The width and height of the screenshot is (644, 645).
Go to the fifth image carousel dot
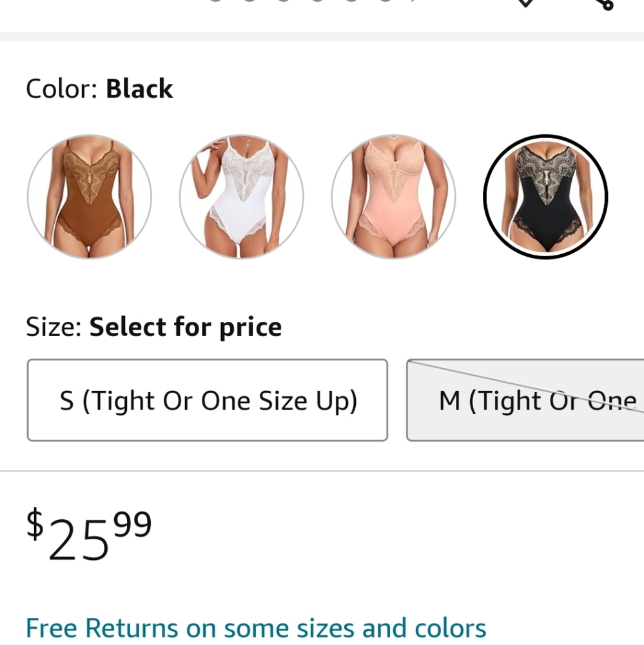click(x=351, y=1)
